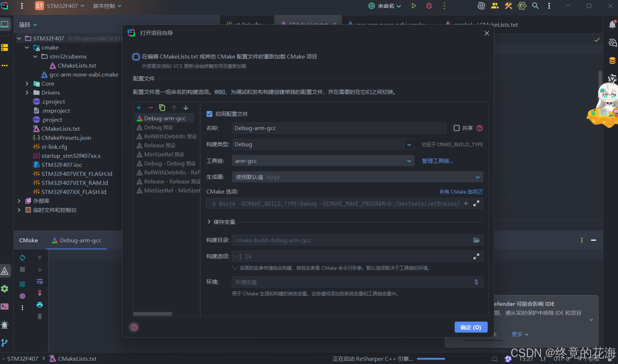Close the open project wizard dialog
The width and height of the screenshot is (618, 364).
pos(487,33)
